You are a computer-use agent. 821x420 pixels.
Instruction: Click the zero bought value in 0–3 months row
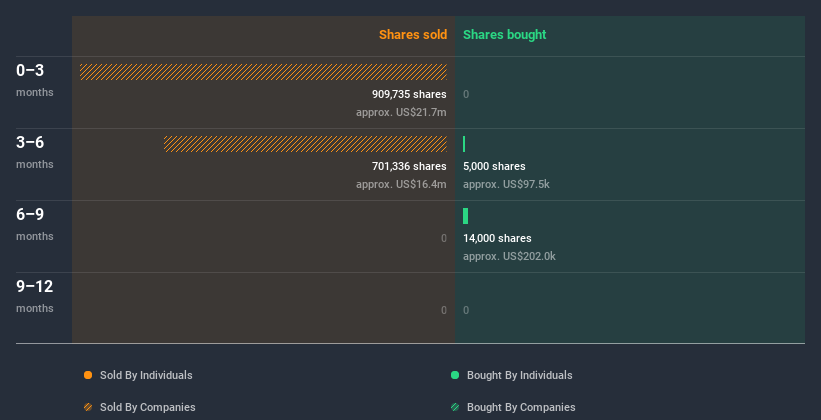tap(466, 94)
